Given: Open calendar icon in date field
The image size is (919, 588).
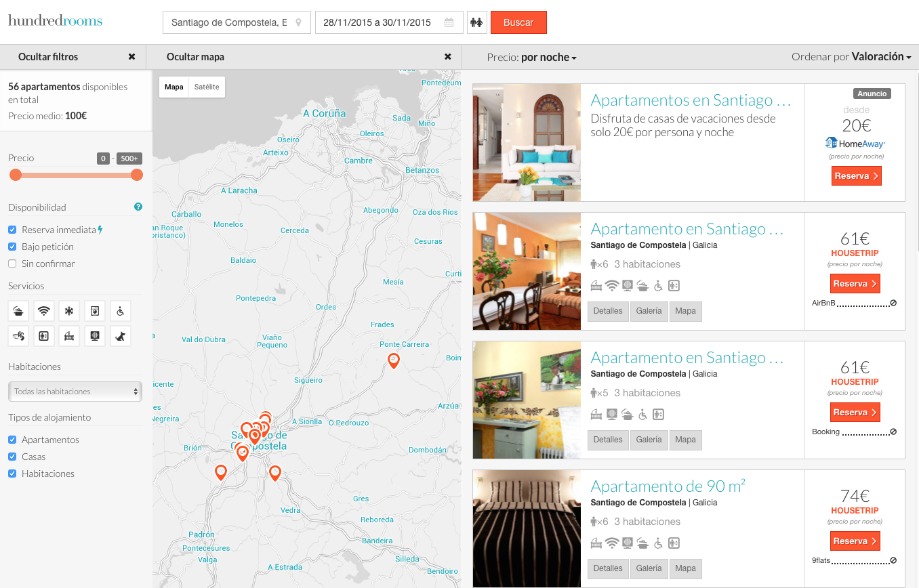Looking at the screenshot, I should [x=449, y=22].
